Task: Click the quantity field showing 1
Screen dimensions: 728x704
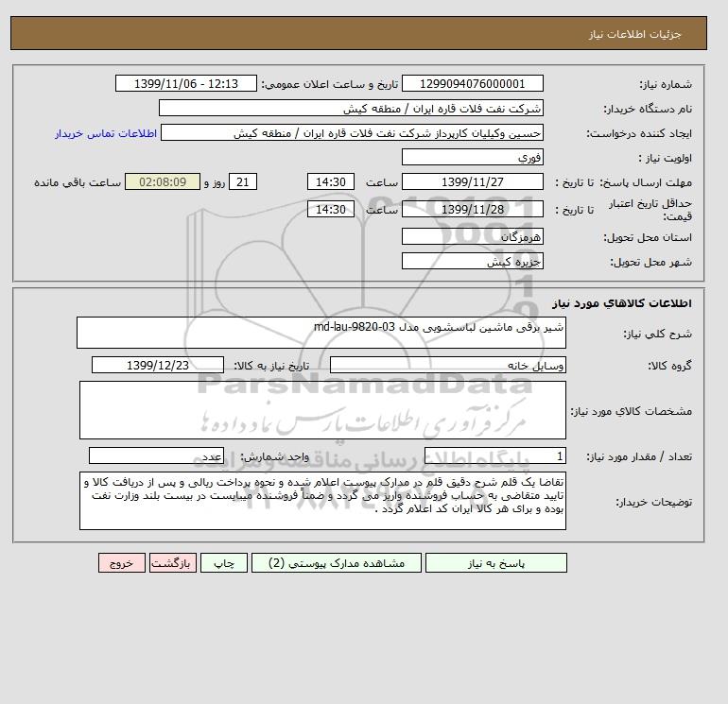Action: click(x=494, y=456)
